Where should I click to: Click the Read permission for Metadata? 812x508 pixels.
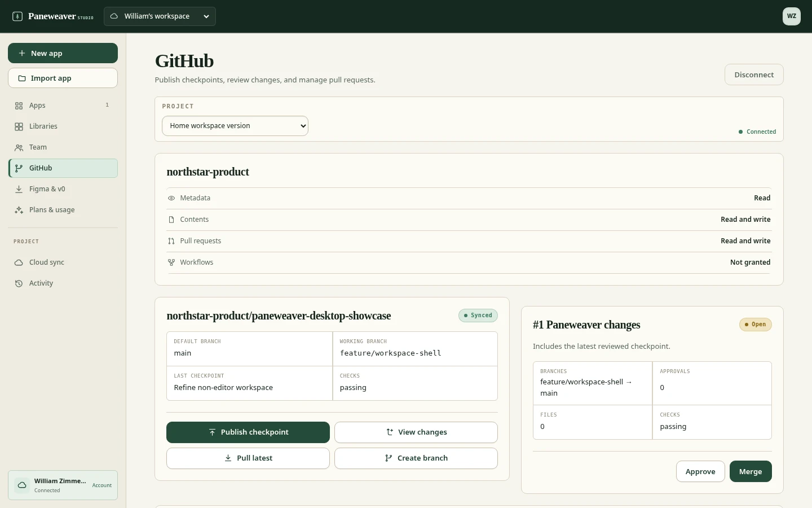point(762,198)
